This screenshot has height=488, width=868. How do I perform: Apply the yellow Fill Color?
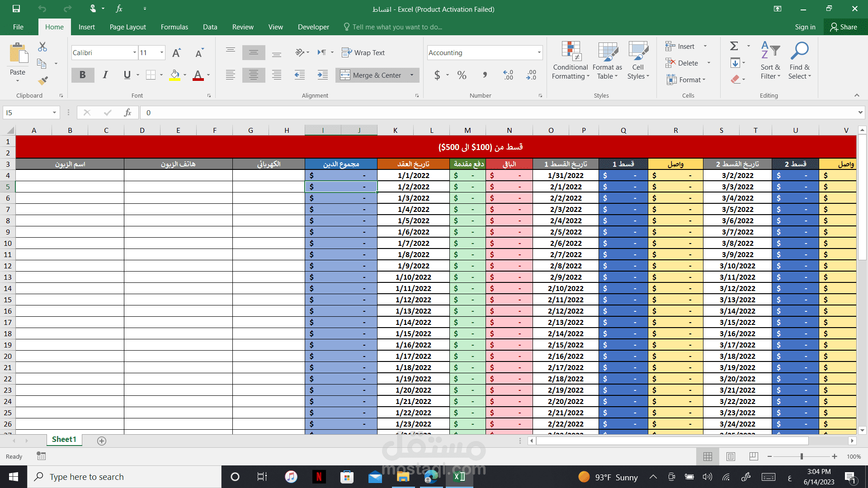pyautogui.click(x=175, y=75)
